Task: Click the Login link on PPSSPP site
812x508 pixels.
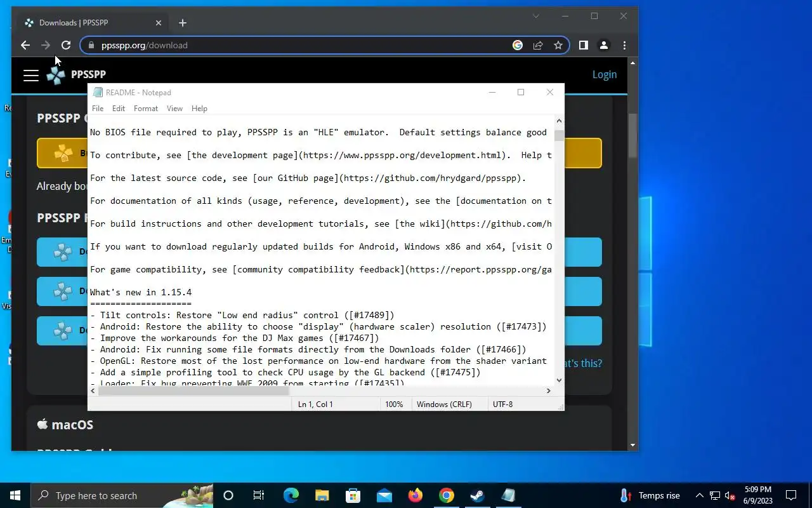Action: pos(605,74)
